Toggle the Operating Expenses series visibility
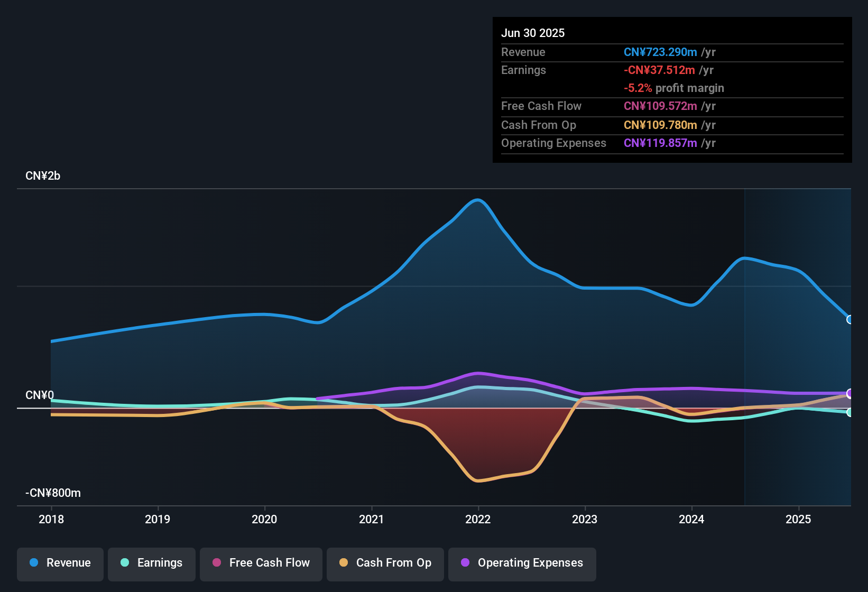Screen dimensions: 868x592 (x=522, y=563)
